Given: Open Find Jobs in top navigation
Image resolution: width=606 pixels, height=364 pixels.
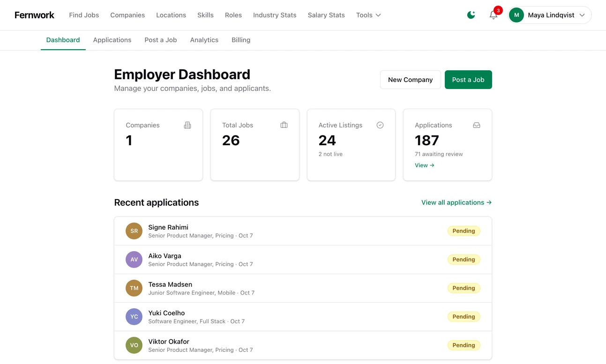Looking at the screenshot, I should tap(84, 15).
